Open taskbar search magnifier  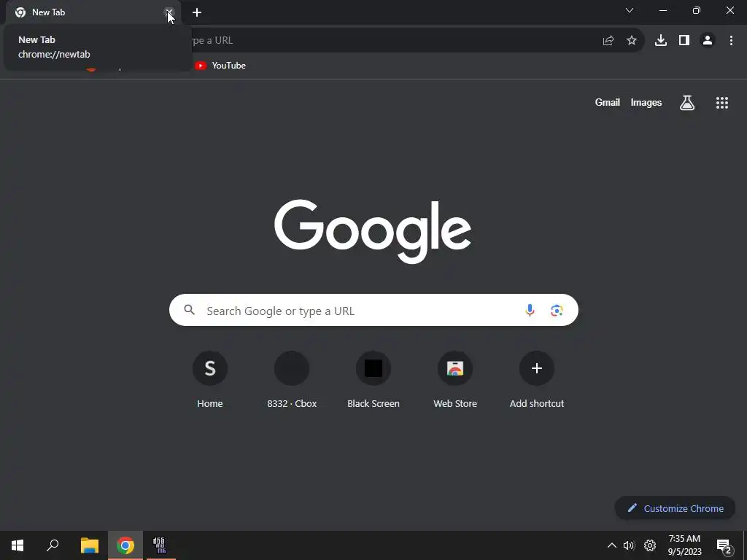click(53, 545)
